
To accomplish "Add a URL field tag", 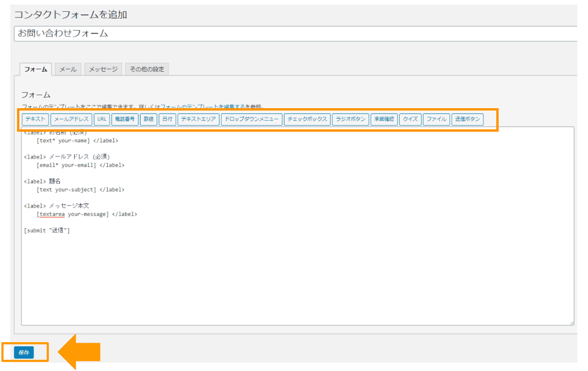I will 102,119.
